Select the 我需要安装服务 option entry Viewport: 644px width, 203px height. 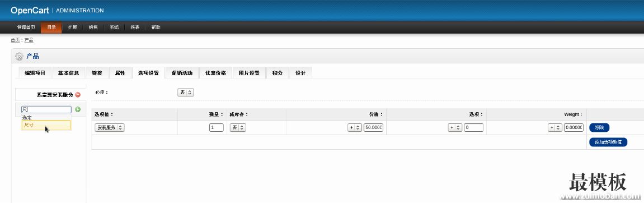point(50,95)
